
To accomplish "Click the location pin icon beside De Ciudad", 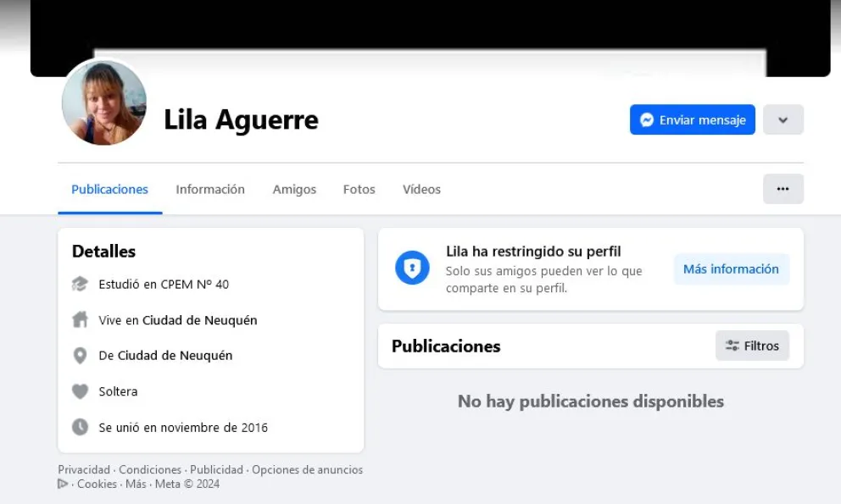I will 81,356.
